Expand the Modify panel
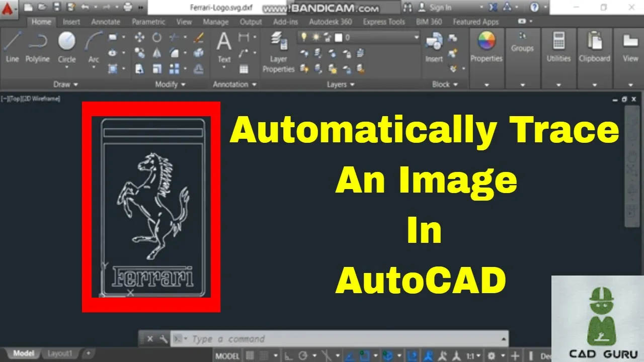644x362 pixels. click(x=170, y=84)
